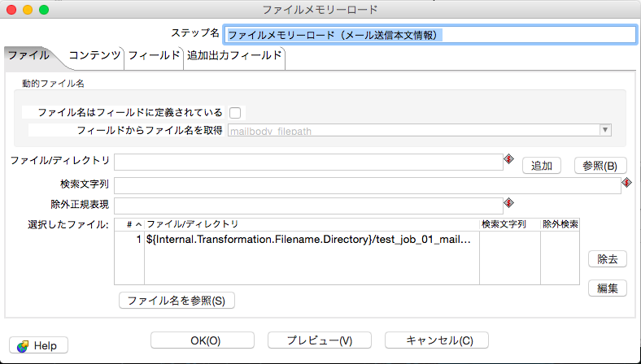The width and height of the screenshot is (641, 364).
Task: Click variable icon beside 検索文字列 field
Action: 626,184
